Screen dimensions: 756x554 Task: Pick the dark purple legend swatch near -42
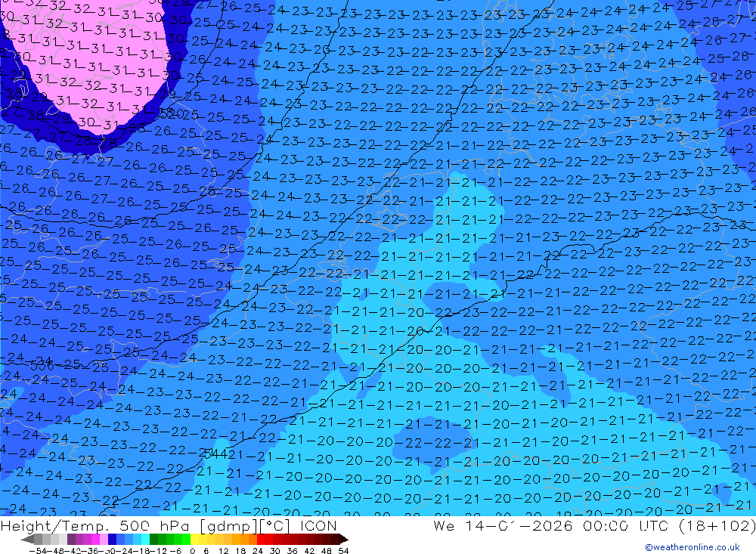click(x=71, y=539)
